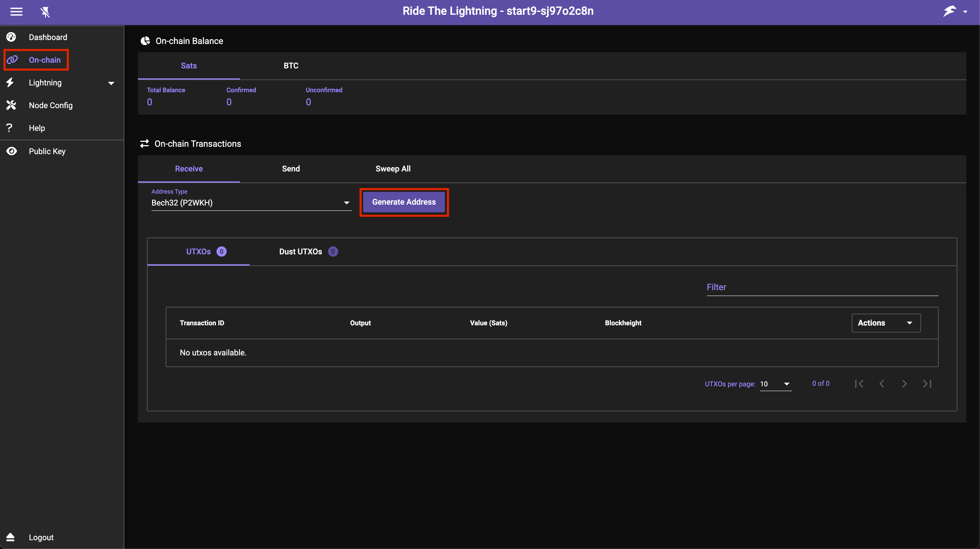Switch to the BTC balance tab

[291, 66]
